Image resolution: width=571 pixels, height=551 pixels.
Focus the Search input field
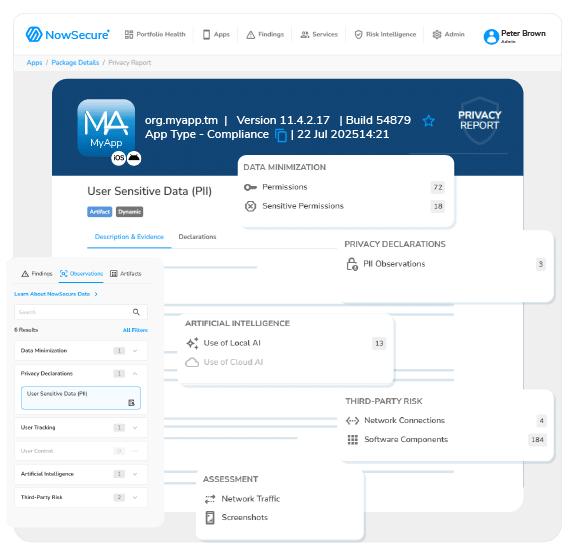(81, 312)
